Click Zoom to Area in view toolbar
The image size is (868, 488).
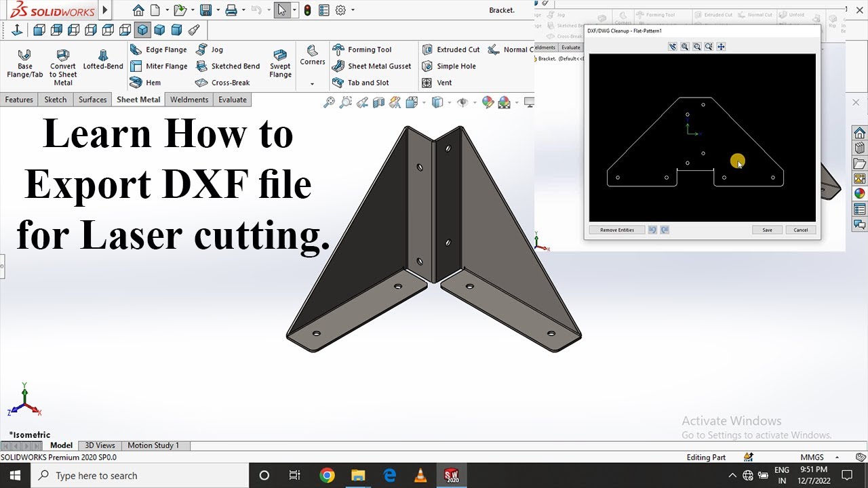click(346, 102)
